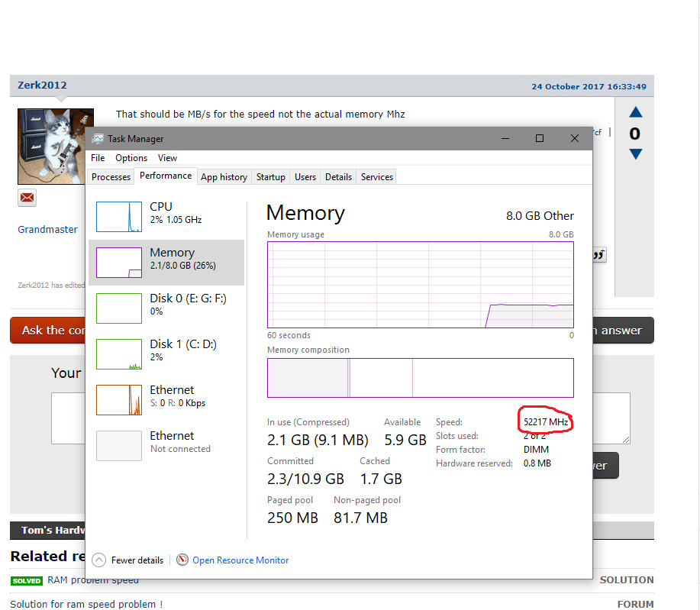Switch to the Services tab

(x=377, y=177)
